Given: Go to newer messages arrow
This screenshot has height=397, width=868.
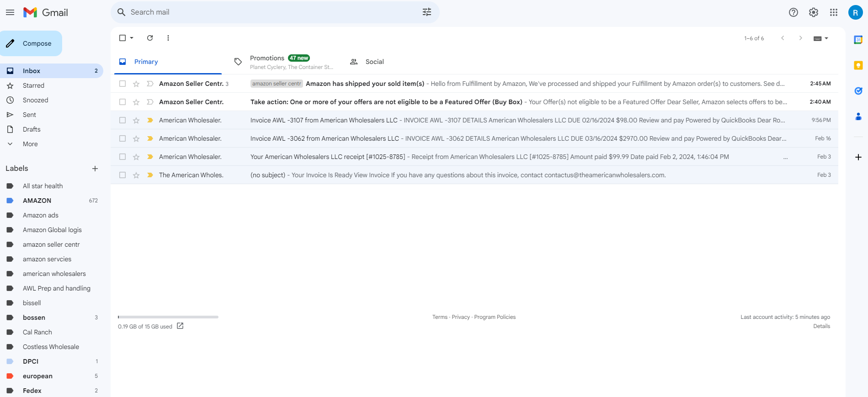Looking at the screenshot, I should pyautogui.click(x=783, y=38).
